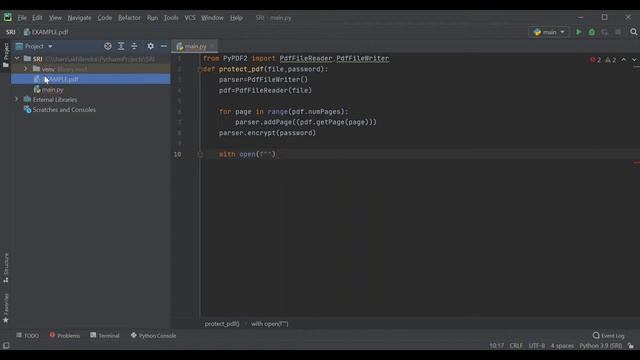Click the Run with Coverage icon

pos(604,32)
